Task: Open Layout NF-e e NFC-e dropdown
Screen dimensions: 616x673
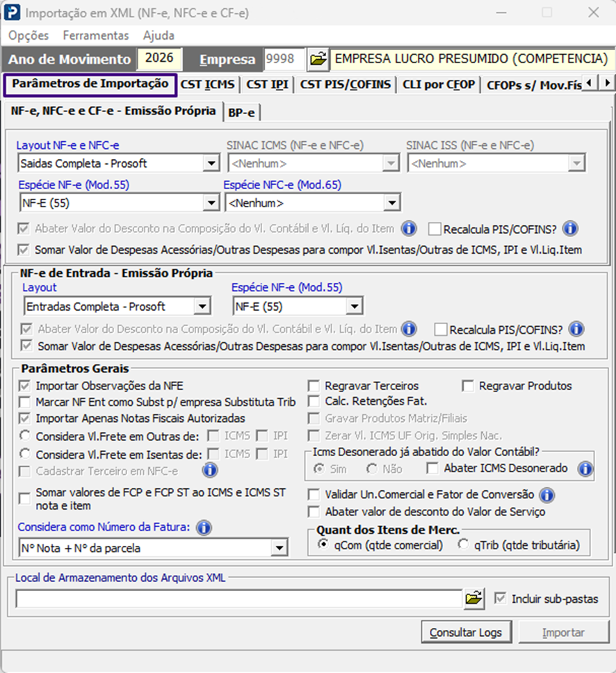Action: [x=120, y=163]
